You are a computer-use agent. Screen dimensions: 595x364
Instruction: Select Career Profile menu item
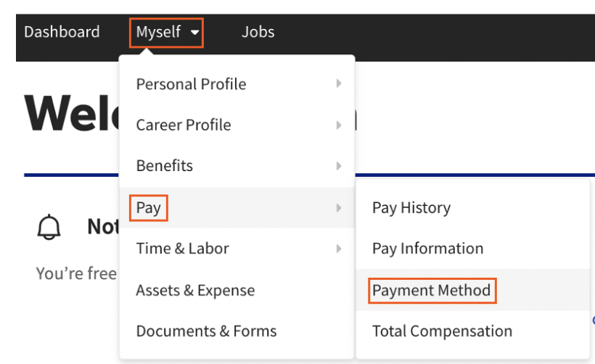pos(183,125)
